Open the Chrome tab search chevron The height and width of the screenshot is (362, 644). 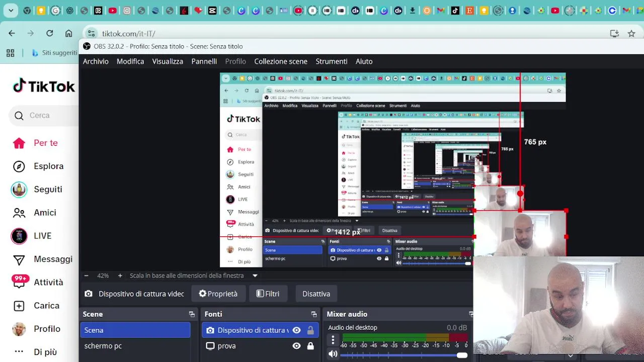tap(11, 11)
